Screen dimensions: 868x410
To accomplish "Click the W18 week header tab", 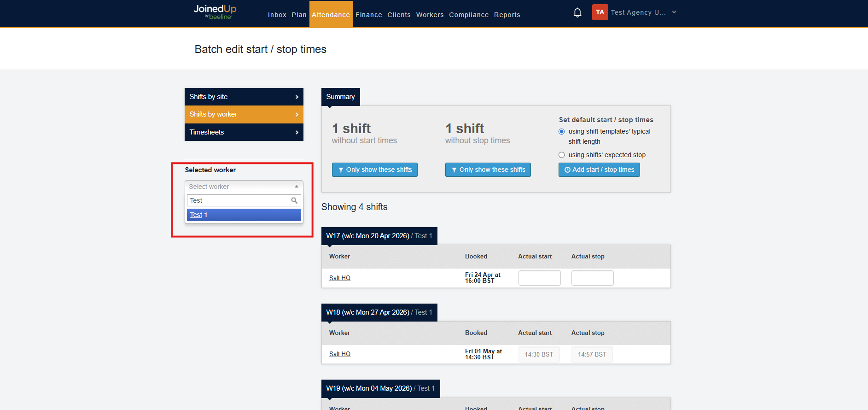I will pos(379,312).
